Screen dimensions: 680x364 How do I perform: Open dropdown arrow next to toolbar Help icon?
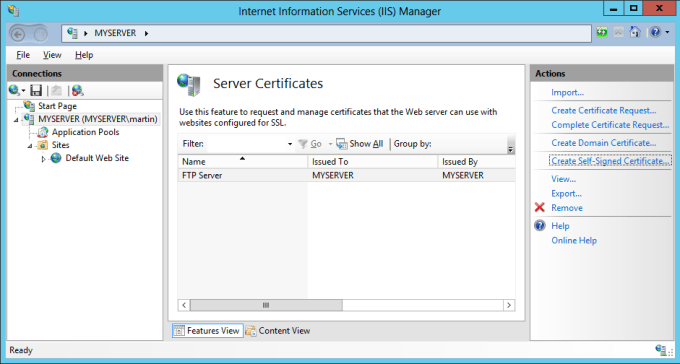click(x=667, y=33)
